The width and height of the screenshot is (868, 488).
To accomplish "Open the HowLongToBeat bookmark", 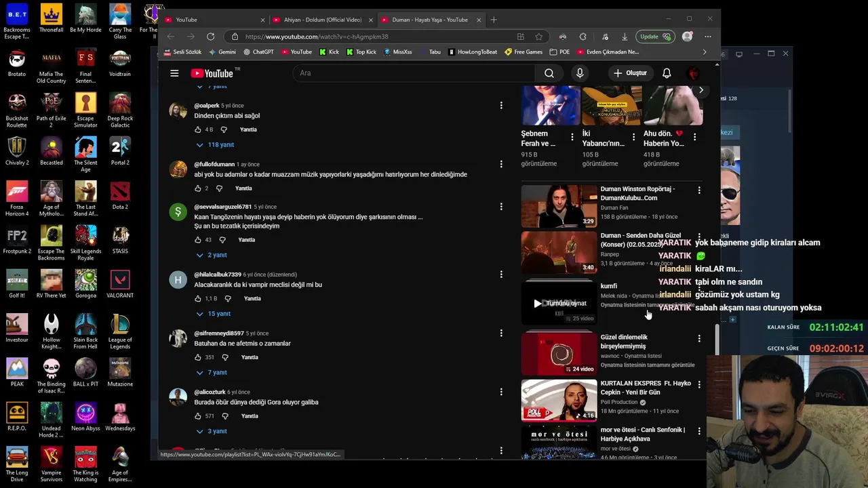I will pyautogui.click(x=472, y=52).
